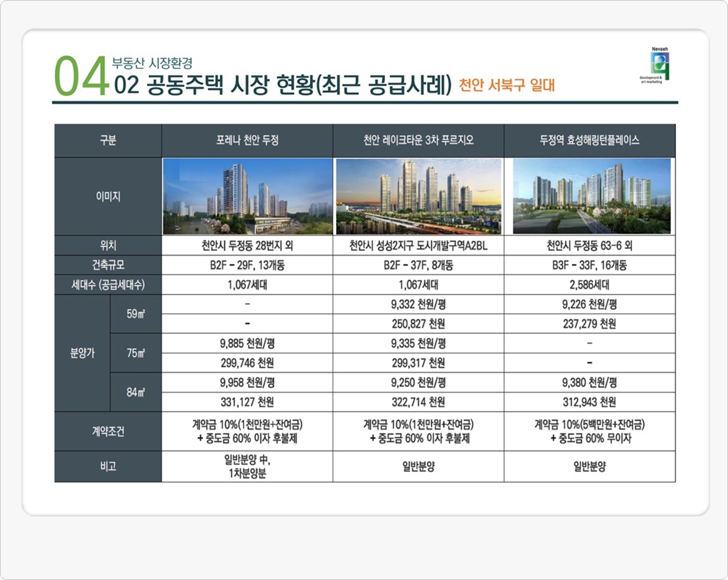Click the 이미지 row label
The height and width of the screenshot is (580, 728).
tap(108, 197)
